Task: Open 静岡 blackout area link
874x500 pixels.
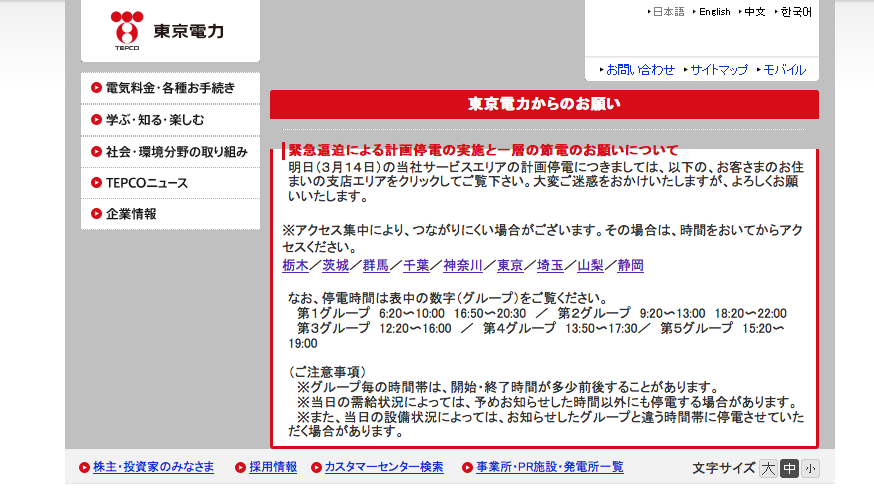Action: click(631, 266)
